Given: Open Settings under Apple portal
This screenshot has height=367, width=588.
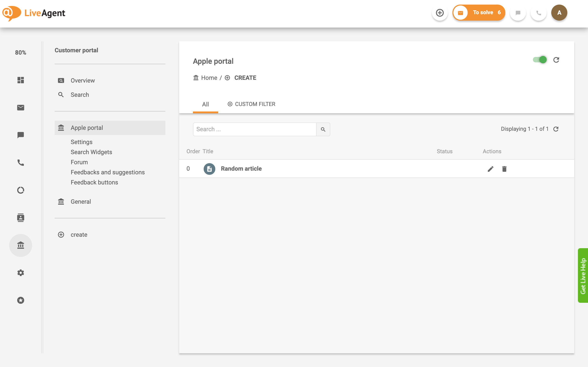Looking at the screenshot, I should click(x=81, y=142).
